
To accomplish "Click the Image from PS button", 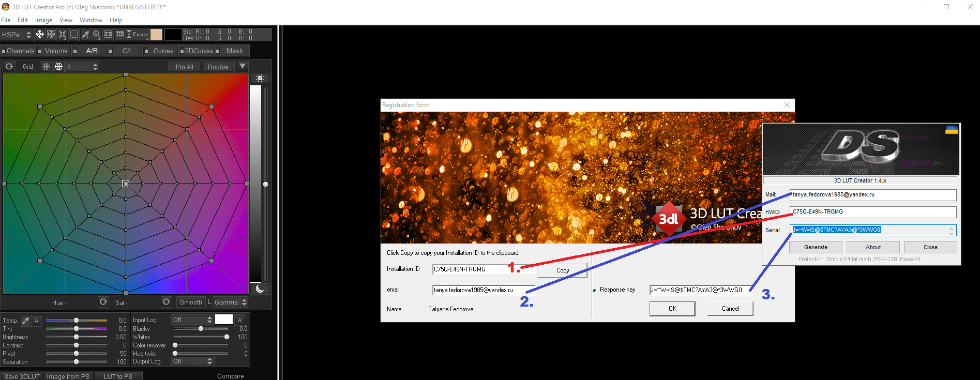I will [x=68, y=376].
